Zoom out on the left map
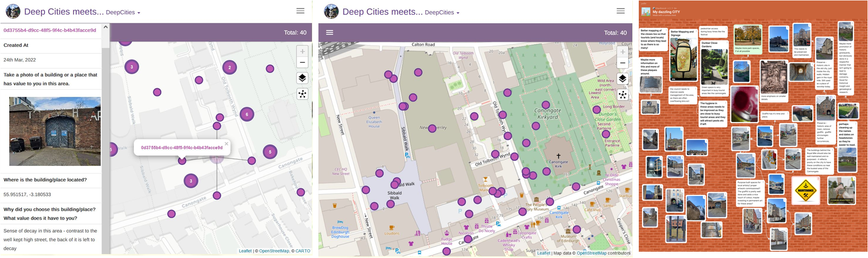 (302, 63)
